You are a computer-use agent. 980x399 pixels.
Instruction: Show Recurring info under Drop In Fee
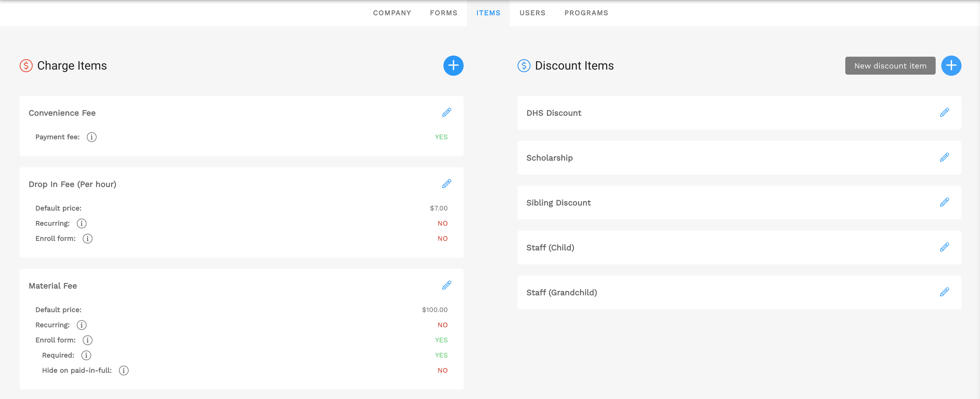coord(81,223)
